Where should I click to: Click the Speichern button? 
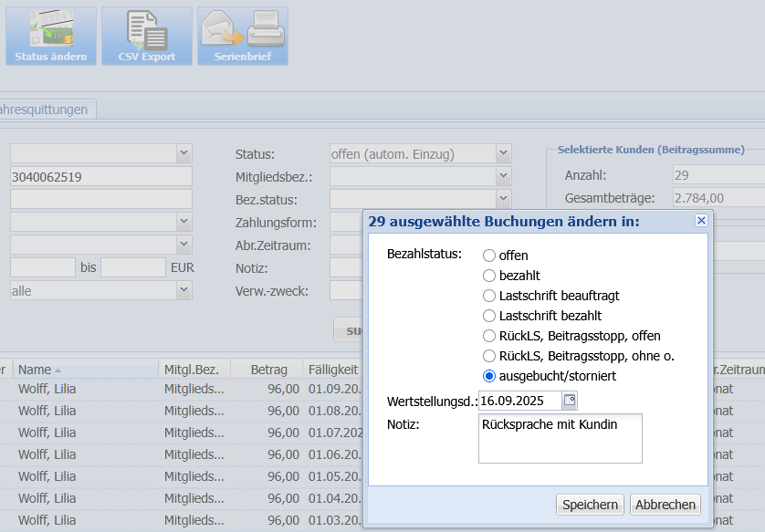point(590,505)
